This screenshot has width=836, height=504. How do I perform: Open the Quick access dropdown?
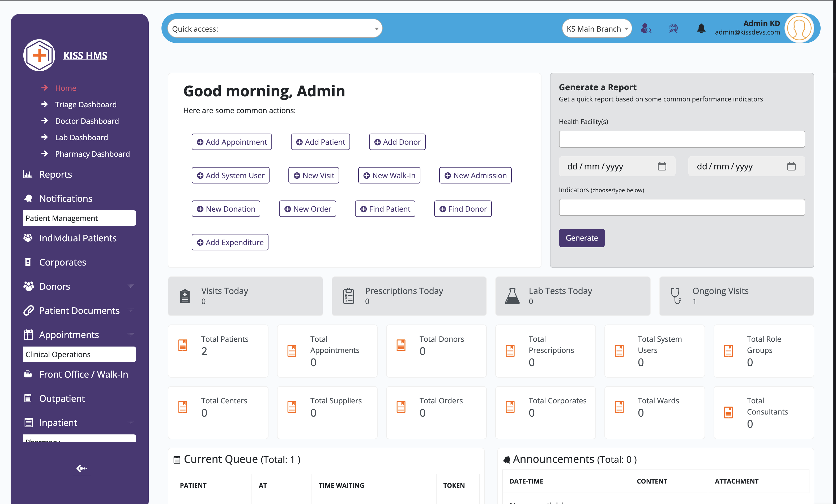click(275, 28)
